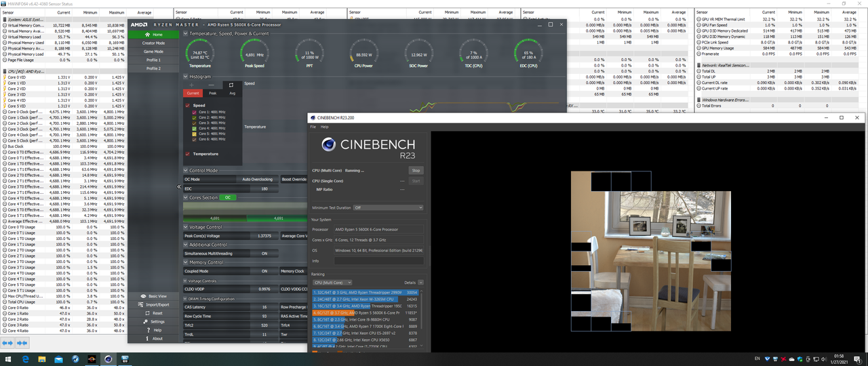This screenshot has width=868, height=366.
Task: Click the Cinebench logo sphere
Action: pos(328,144)
